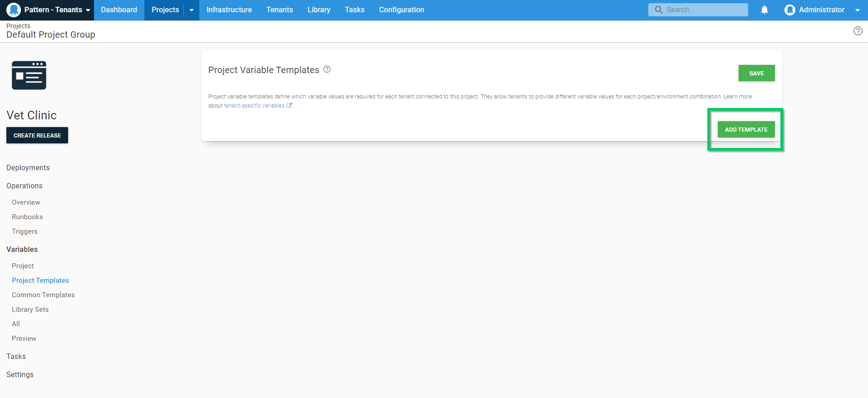
Task: Open Runbooks under Operations
Action: coord(27,217)
